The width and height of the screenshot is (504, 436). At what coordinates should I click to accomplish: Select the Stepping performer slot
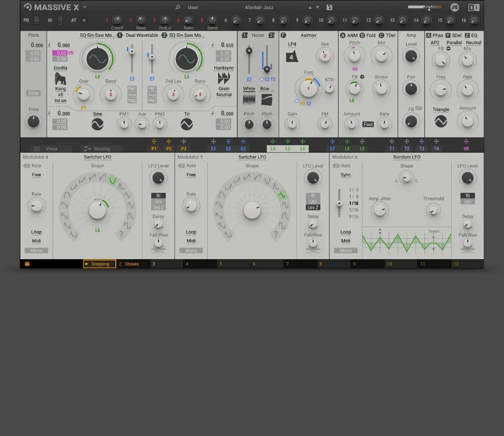(100, 264)
